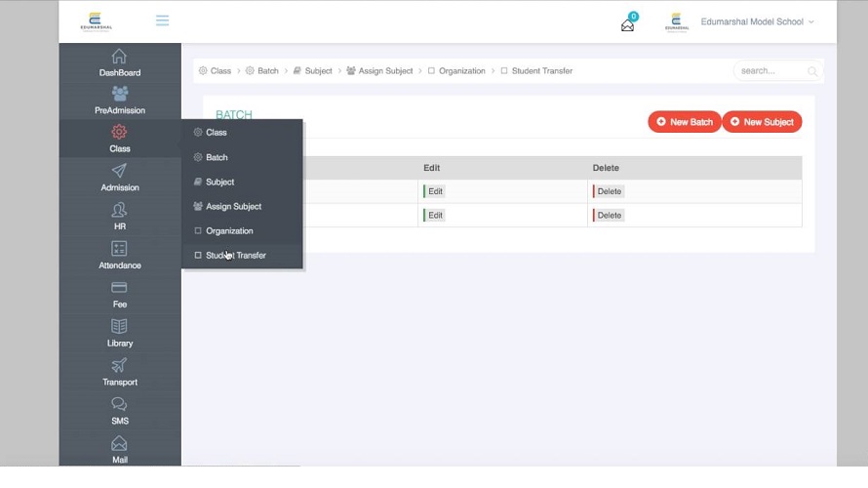
Task: Toggle the hamburger menu icon
Action: [x=162, y=21]
